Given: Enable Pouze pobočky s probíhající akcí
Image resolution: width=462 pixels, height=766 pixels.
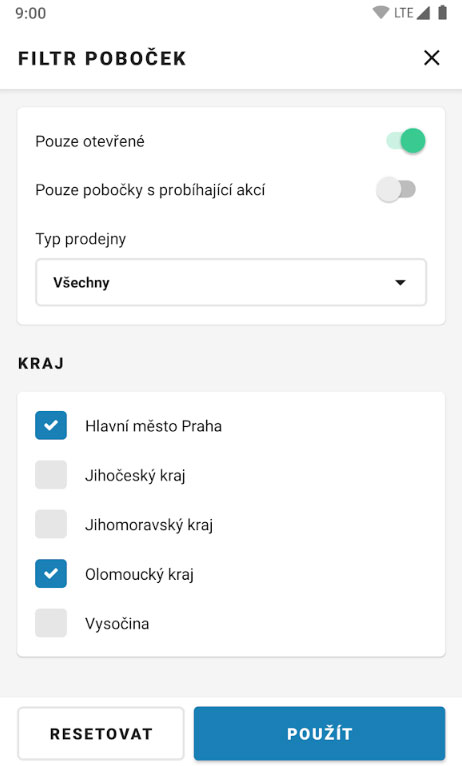Looking at the screenshot, I should pyautogui.click(x=396, y=190).
